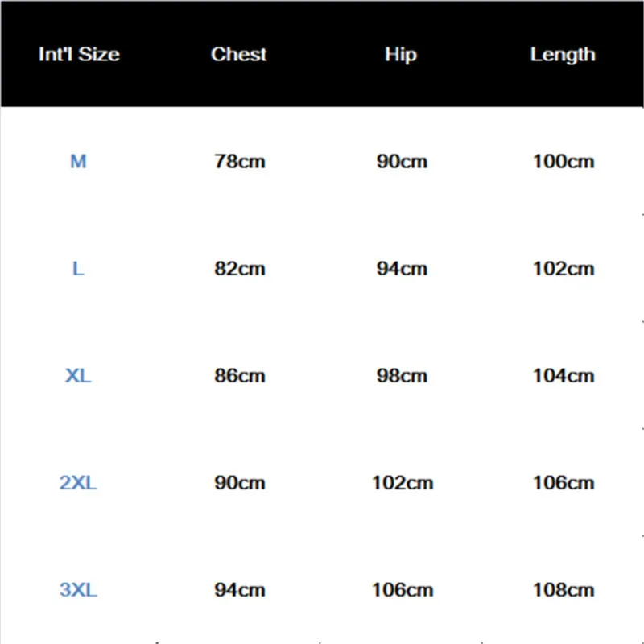Click the Int'l Size column header
The width and height of the screenshot is (644, 644).
(79, 54)
